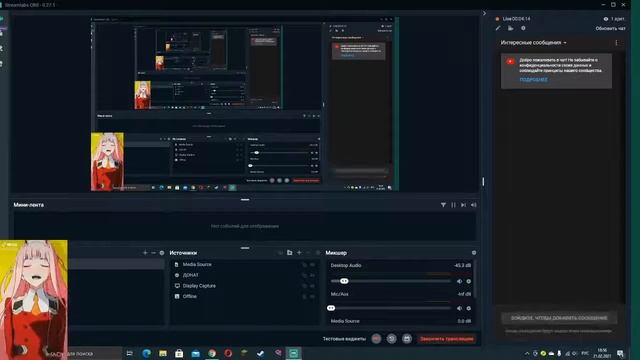Open Google Chrome from taskbar

(212, 353)
